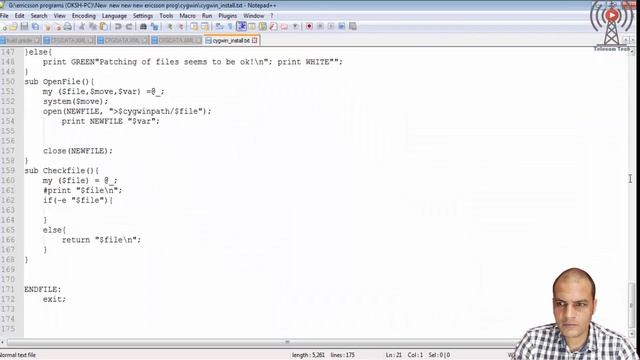
Task: Click the Save All toolbar icon
Action: point(36,27)
